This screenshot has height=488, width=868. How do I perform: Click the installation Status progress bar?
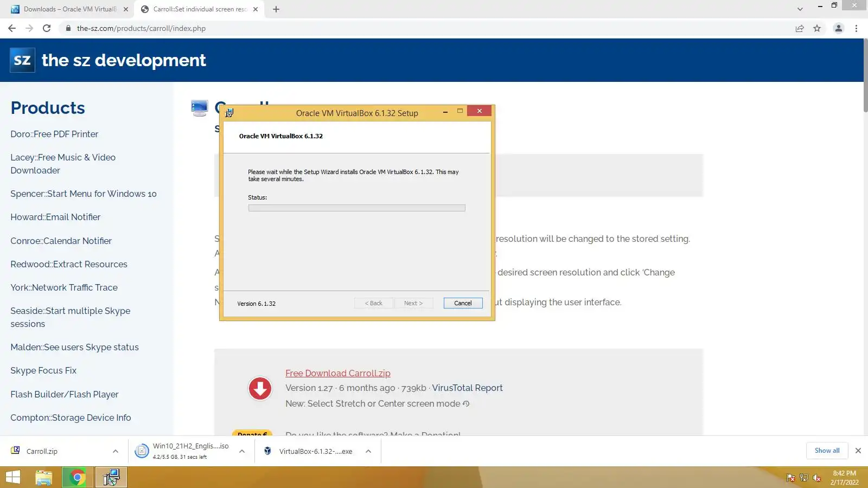pyautogui.click(x=357, y=208)
